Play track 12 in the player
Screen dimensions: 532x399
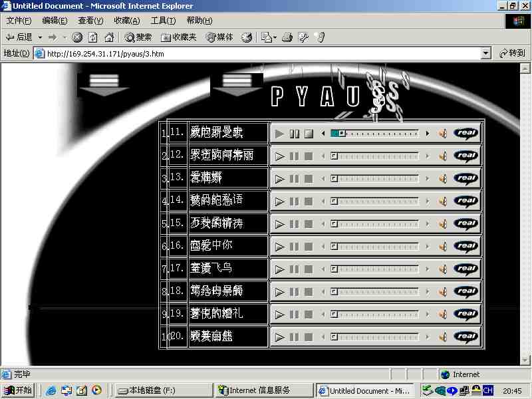279,156
